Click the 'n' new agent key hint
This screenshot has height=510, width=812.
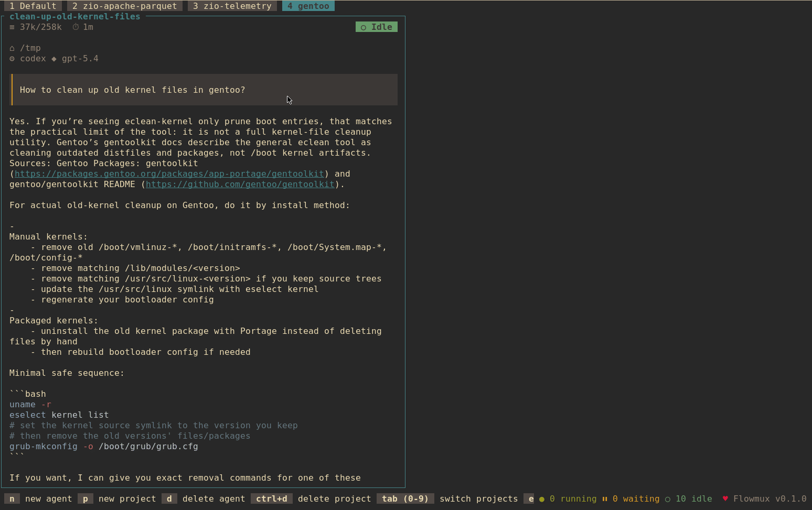pos(12,499)
